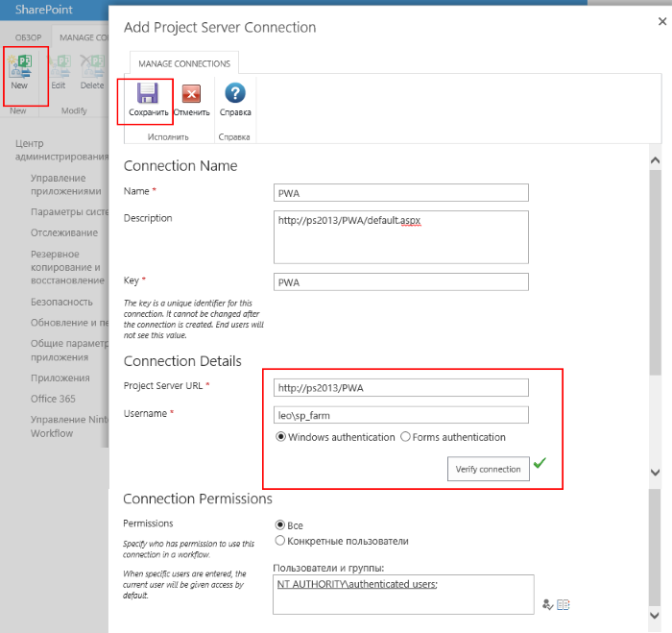Screen dimensions: 672x633
Task: Click the Project Server URL field
Action: [x=400, y=388]
